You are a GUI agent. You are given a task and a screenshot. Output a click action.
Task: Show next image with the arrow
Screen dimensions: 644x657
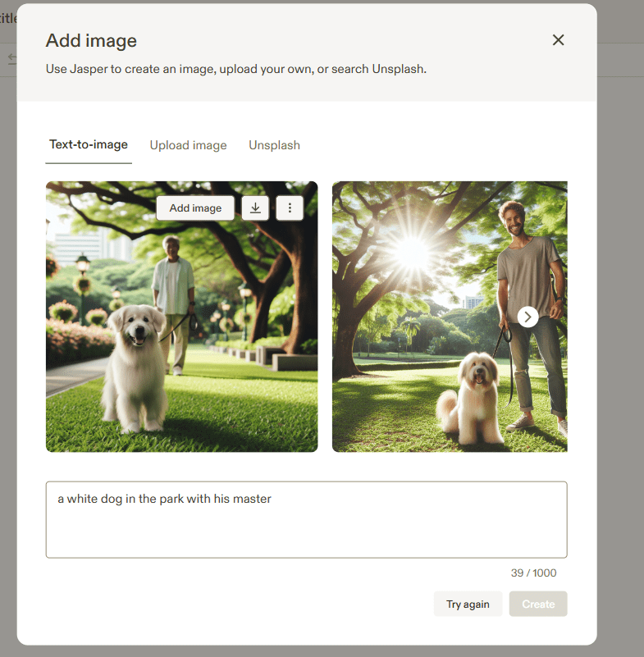[x=528, y=317]
